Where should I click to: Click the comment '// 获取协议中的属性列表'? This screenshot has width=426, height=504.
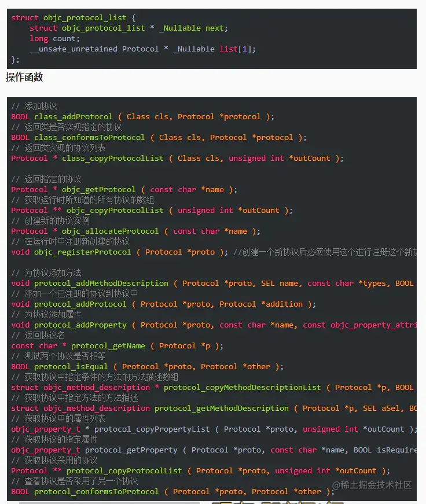(58, 419)
